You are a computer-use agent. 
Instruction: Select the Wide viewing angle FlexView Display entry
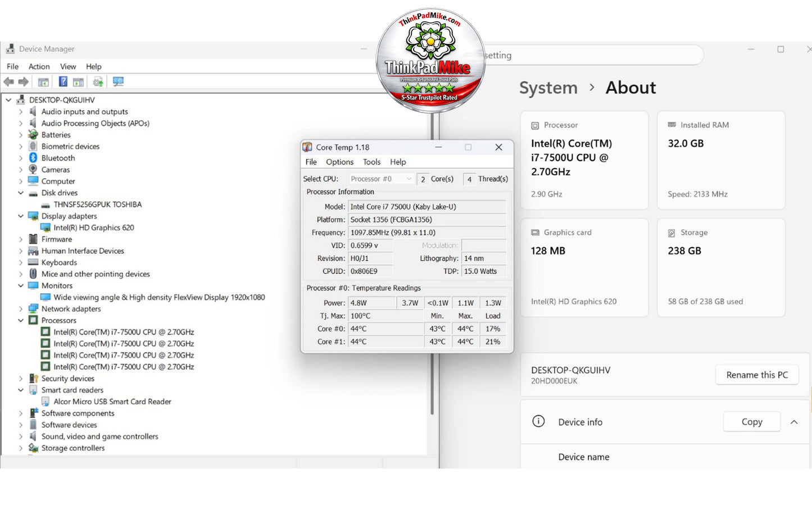click(159, 297)
